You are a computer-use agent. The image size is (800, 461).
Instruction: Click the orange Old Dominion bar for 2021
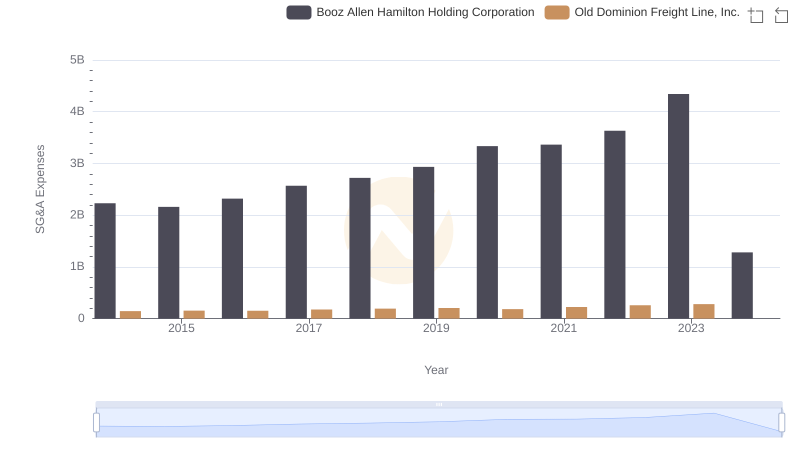pyautogui.click(x=577, y=313)
